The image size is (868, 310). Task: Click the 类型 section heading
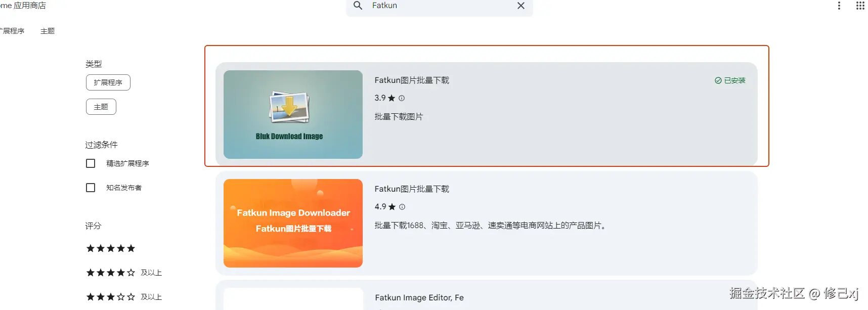94,64
